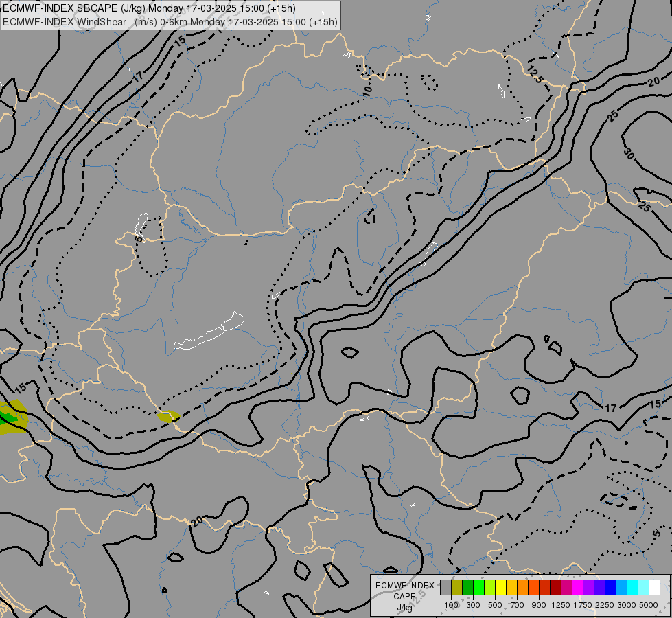672x618 pixels.
Task: Click the 10 dotted contour label
Action: pyautogui.click(x=367, y=90)
